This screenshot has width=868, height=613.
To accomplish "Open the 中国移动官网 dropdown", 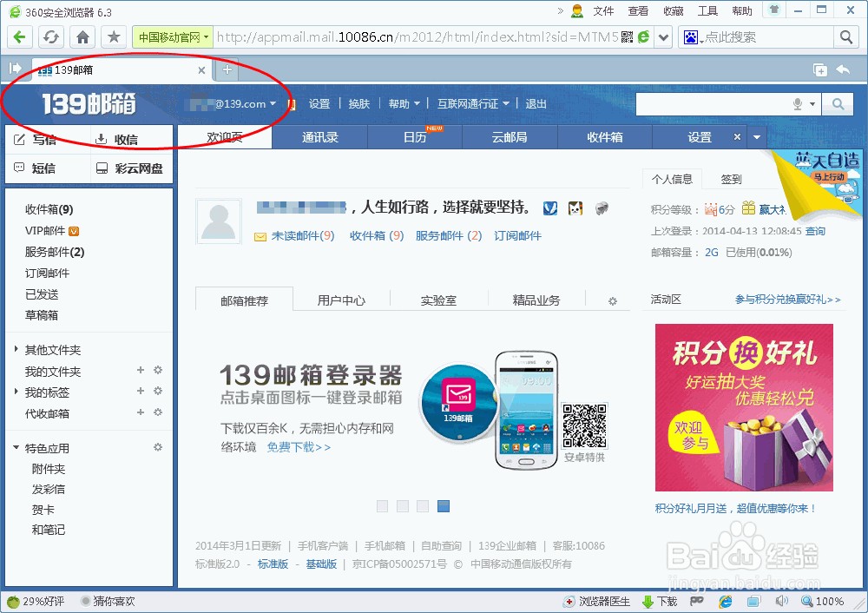I will coord(172,37).
